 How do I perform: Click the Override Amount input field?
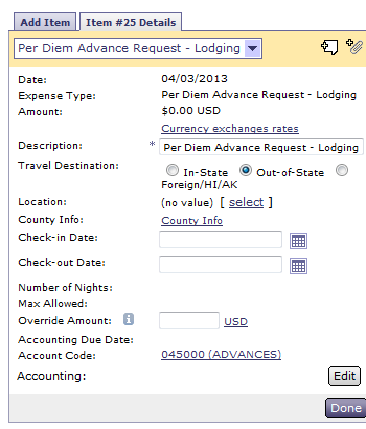coord(189,320)
